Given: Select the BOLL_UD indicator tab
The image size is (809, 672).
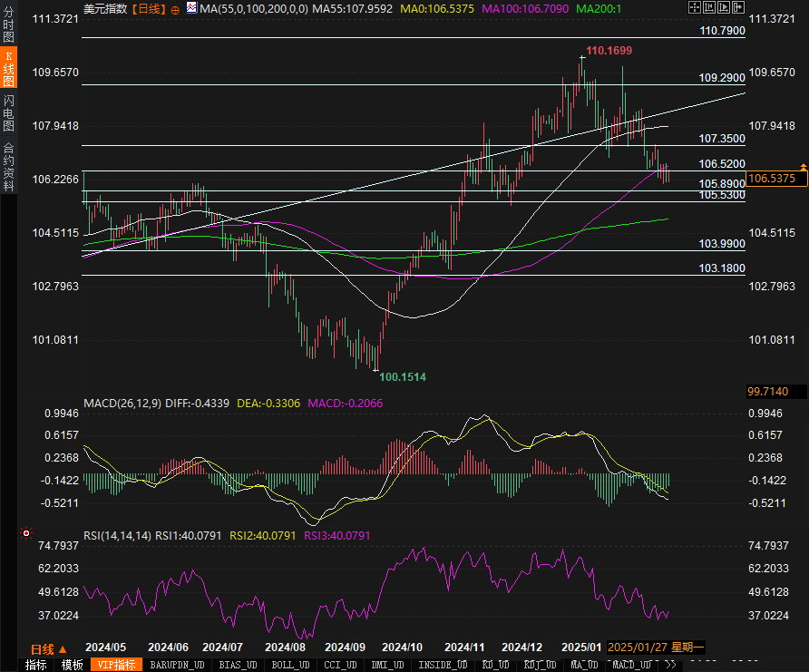Looking at the screenshot, I should (x=288, y=665).
